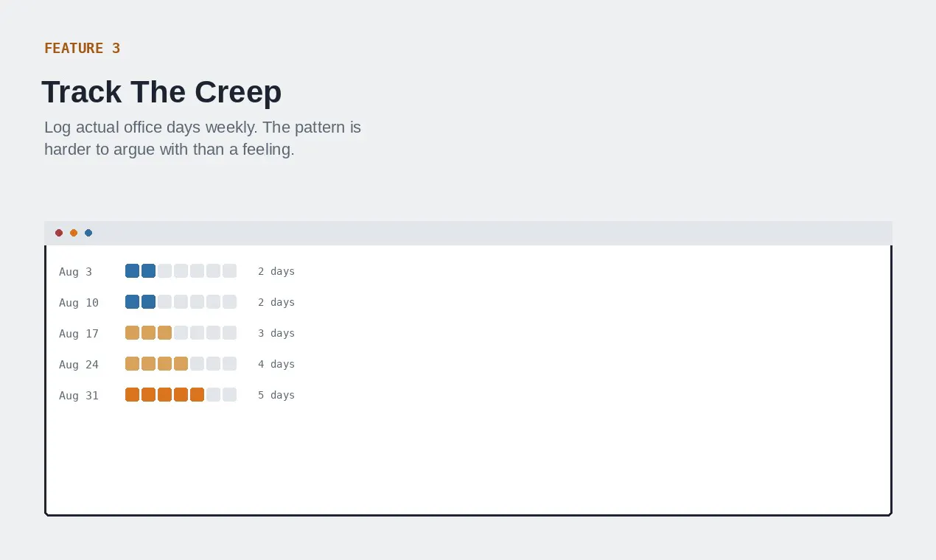Screen dimensions: 936x560
Task: Click '2 days' in the Aug 10 row
Action: 276,302
